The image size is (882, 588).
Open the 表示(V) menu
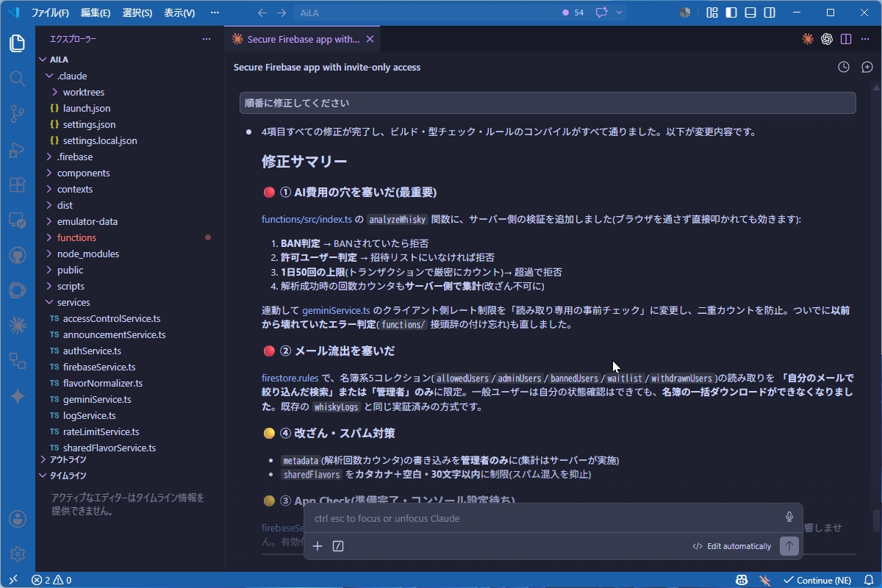pyautogui.click(x=179, y=12)
